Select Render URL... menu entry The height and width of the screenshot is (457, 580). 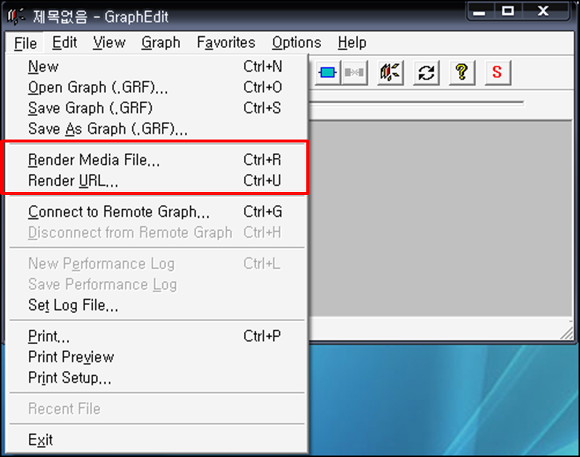[157, 181]
